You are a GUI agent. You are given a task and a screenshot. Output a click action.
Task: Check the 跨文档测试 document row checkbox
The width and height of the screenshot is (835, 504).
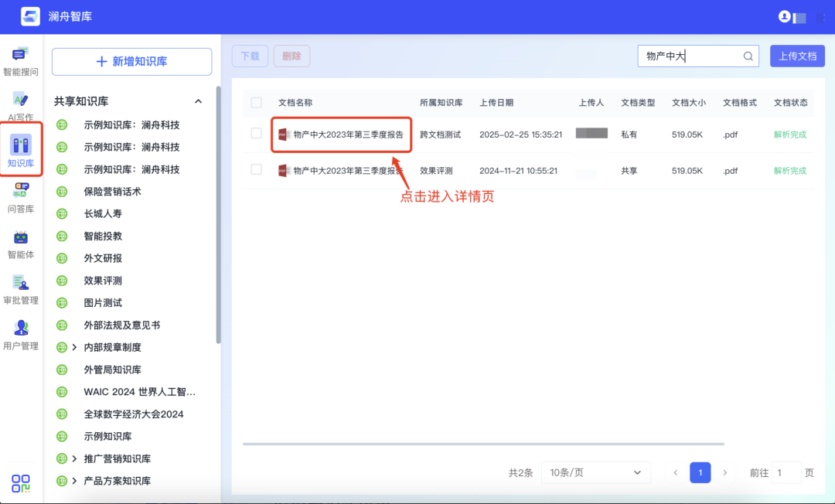click(257, 134)
